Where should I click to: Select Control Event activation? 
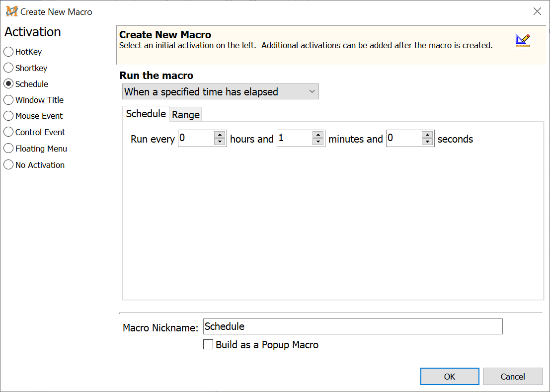(x=8, y=132)
